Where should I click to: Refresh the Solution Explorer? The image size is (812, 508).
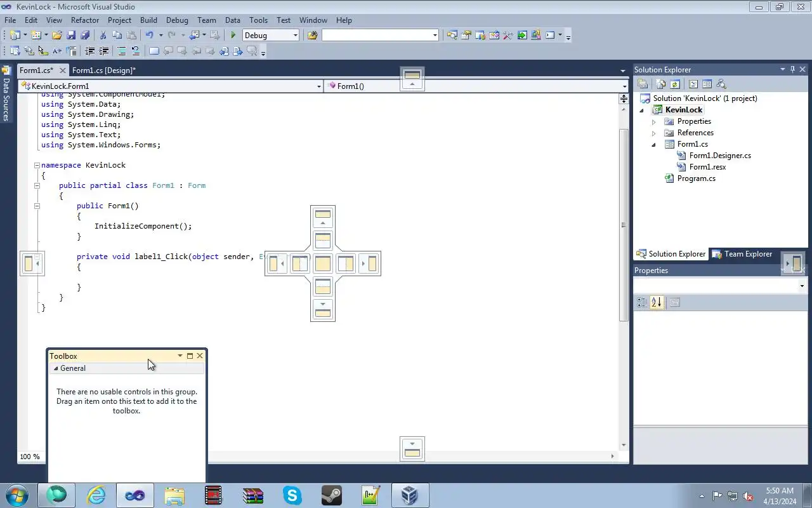tap(675, 84)
